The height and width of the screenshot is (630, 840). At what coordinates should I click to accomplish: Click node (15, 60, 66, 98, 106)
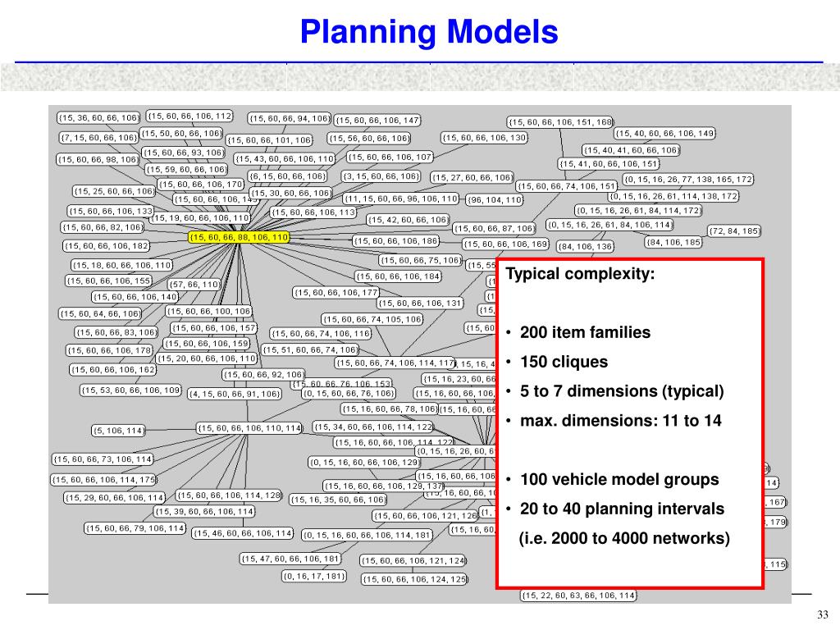98,159
